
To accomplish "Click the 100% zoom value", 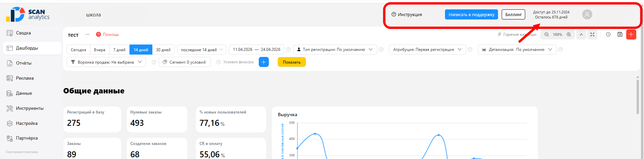I will (x=557, y=34).
